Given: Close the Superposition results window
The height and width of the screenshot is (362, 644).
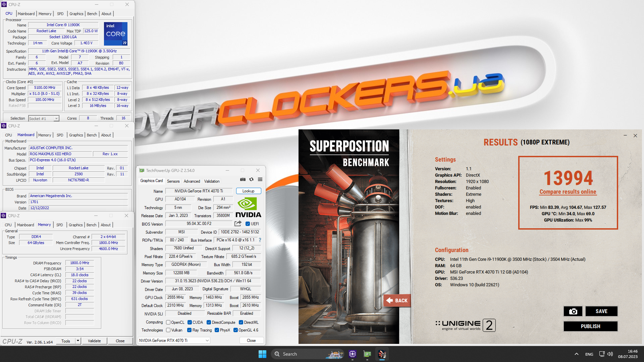Looking at the screenshot, I should click(x=635, y=135).
